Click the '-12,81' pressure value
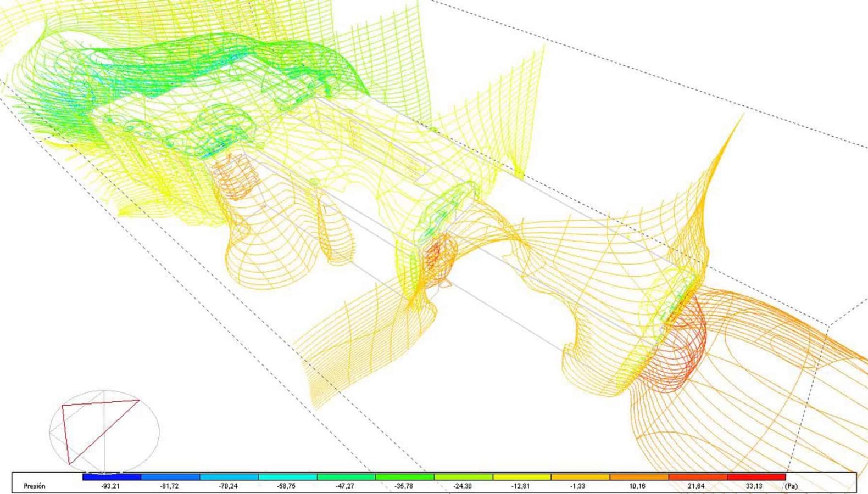 [x=520, y=486]
